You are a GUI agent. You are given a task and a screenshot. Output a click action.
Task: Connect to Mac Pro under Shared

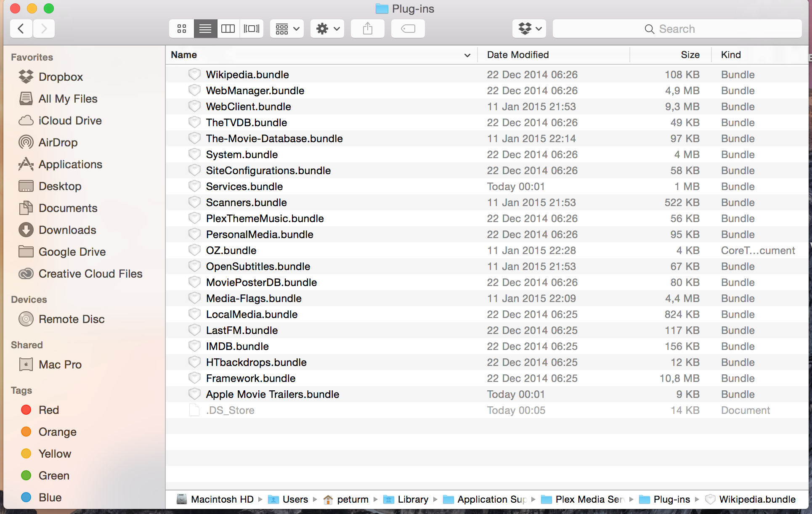60,364
